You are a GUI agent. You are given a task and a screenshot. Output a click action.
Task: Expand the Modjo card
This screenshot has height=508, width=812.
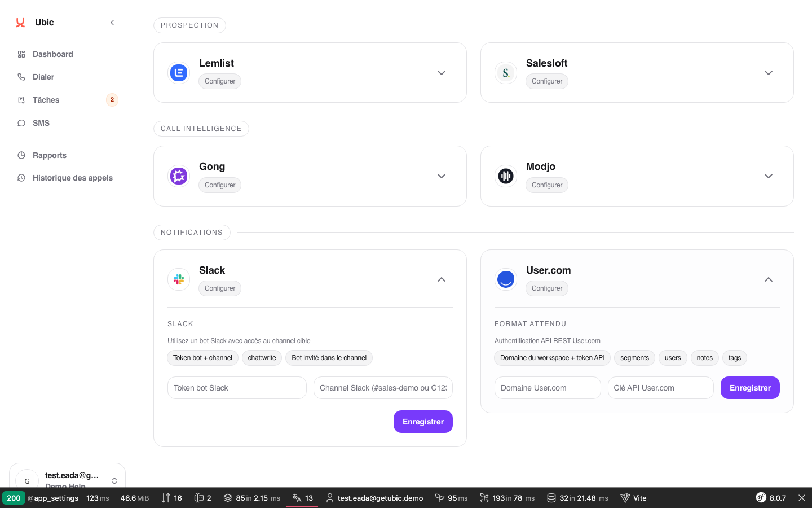pos(769,176)
